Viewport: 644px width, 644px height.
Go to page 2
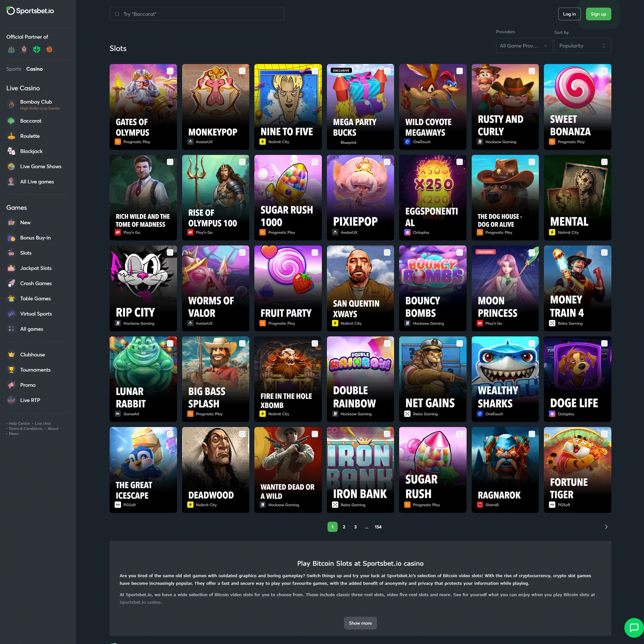click(x=344, y=527)
